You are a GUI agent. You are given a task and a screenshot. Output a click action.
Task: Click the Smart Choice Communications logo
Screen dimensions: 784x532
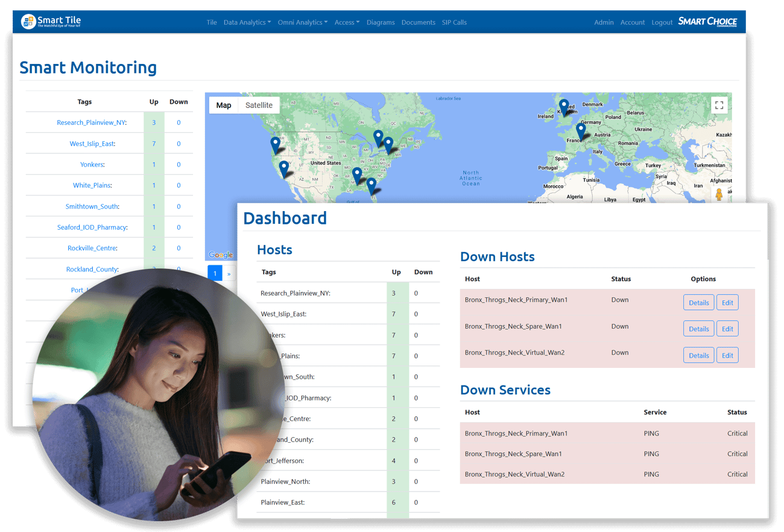[707, 22]
